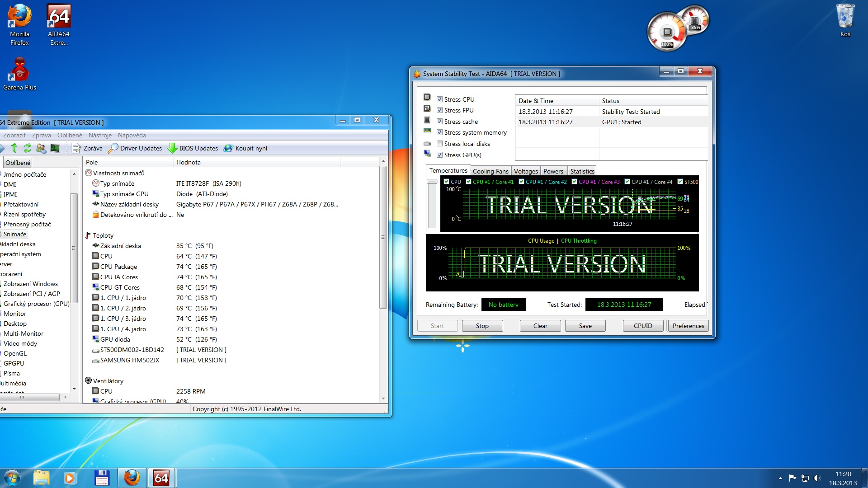Click the Clear button
The width and height of the screenshot is (868, 488).
[x=540, y=326]
